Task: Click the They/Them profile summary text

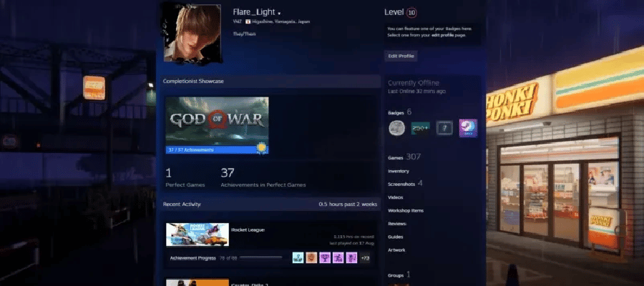Action: coord(244,34)
